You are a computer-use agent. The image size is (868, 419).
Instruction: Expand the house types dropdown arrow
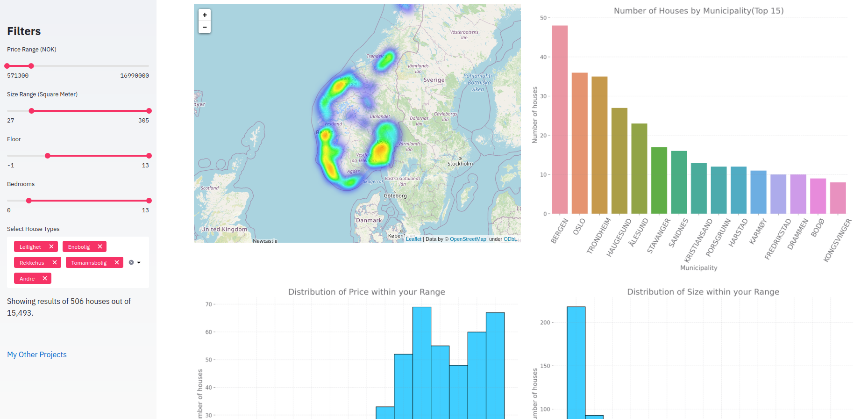[x=139, y=262]
